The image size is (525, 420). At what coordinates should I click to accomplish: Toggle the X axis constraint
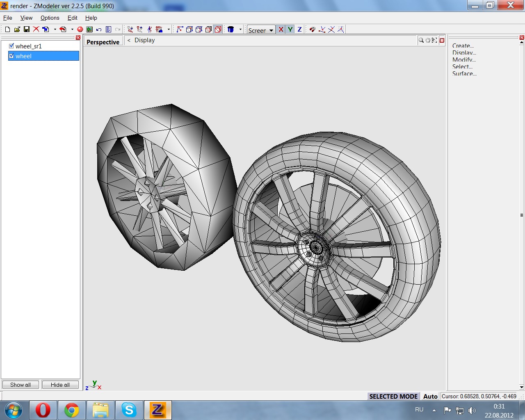coord(281,29)
